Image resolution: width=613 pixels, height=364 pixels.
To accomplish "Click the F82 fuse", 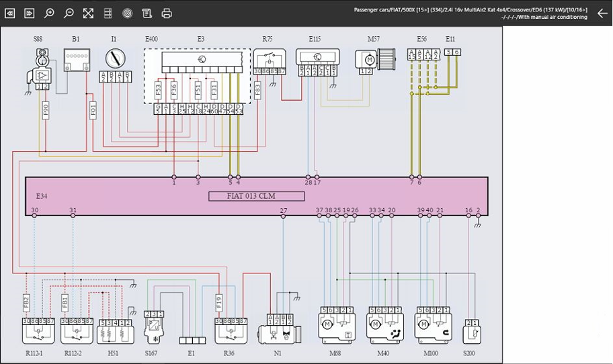I will (x=26, y=303).
